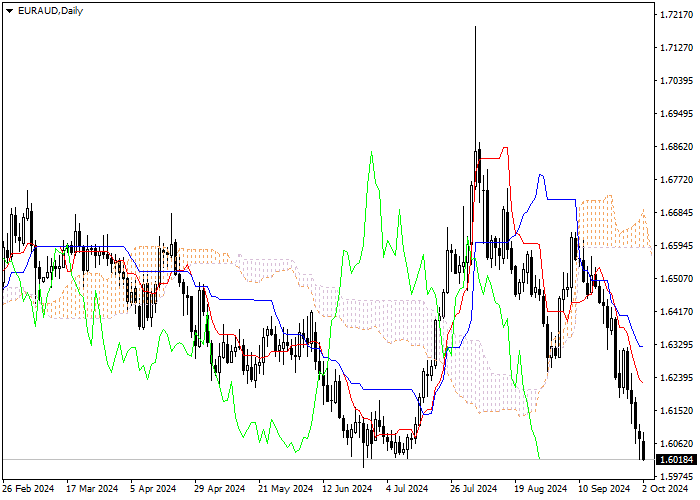Select the 1.72170 price axis label
The image size is (700, 500).
pyautogui.click(x=676, y=15)
